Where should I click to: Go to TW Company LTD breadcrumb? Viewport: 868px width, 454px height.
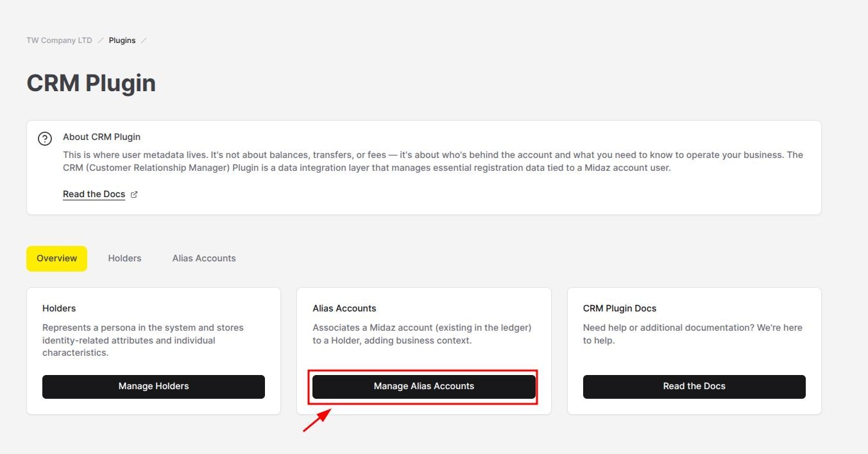pyautogui.click(x=59, y=40)
